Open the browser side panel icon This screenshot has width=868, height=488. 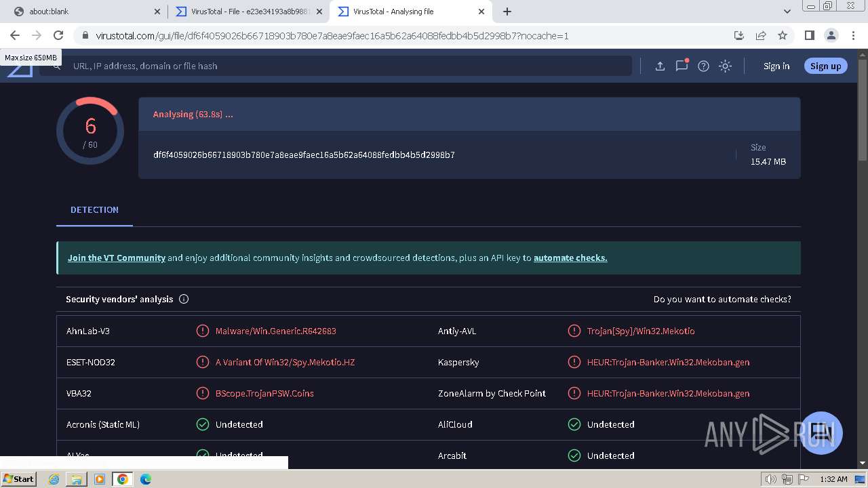click(810, 35)
